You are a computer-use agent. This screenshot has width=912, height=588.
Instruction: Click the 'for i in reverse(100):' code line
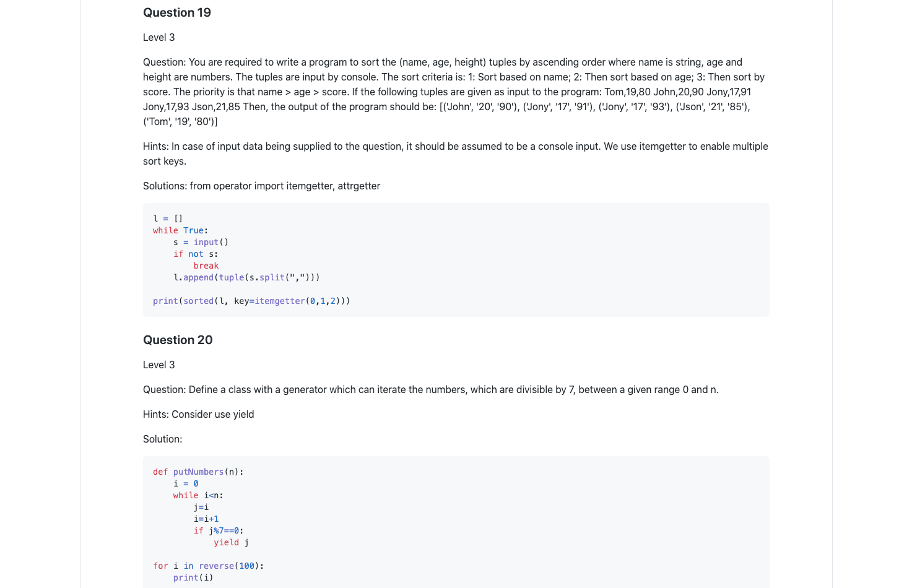(x=209, y=566)
